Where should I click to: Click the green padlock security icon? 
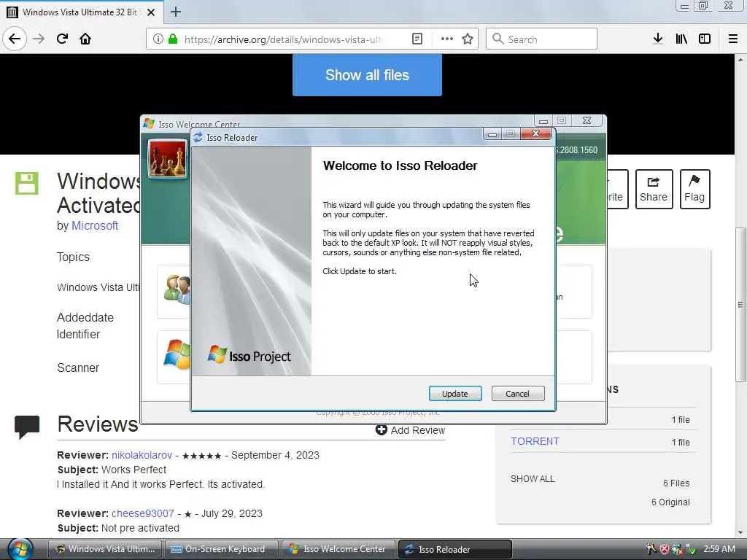click(x=173, y=39)
